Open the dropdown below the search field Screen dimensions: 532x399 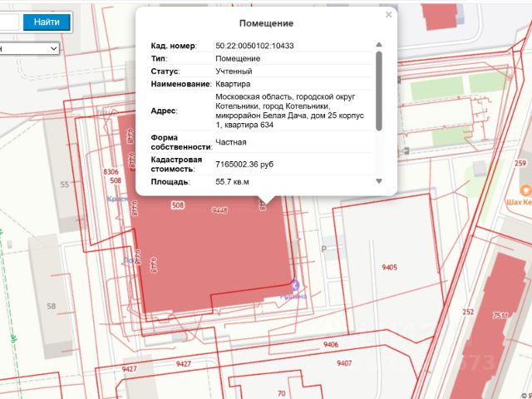[30, 48]
